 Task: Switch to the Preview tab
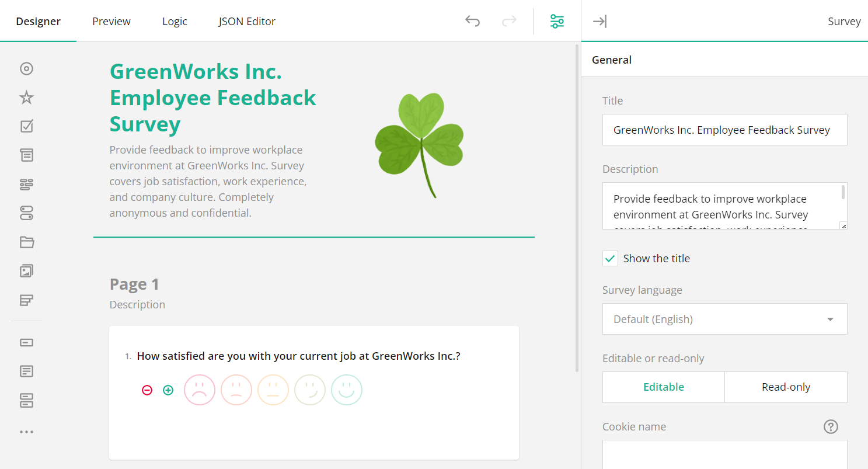(111, 21)
